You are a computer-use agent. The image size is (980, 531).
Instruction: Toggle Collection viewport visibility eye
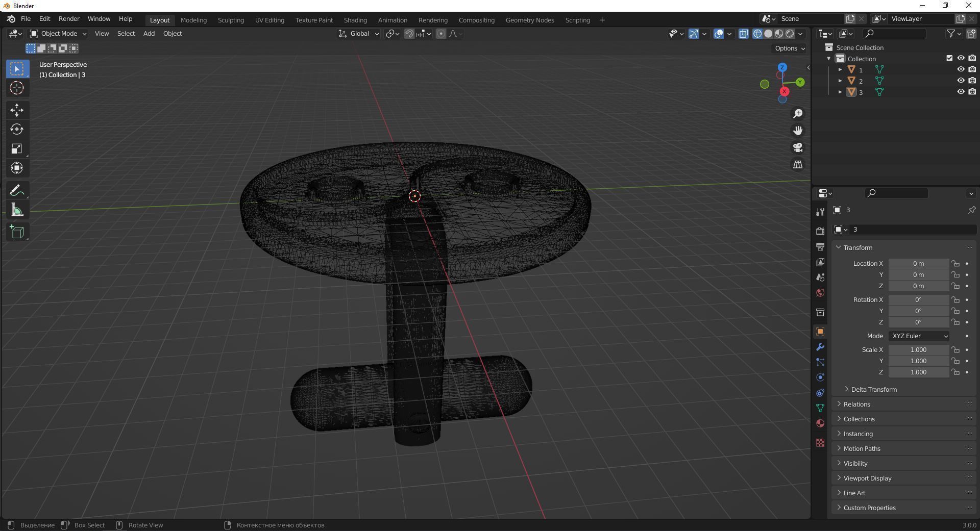point(961,58)
